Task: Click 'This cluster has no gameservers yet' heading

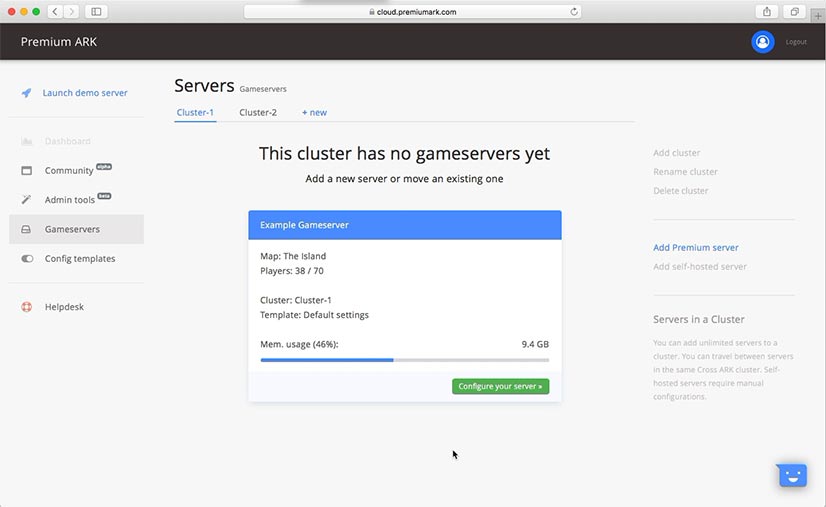Action: 405,153
